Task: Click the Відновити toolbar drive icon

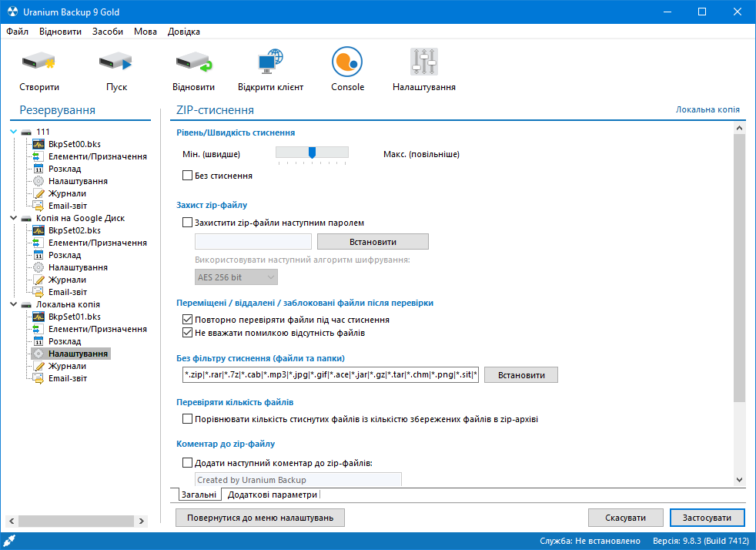Action: point(194,62)
